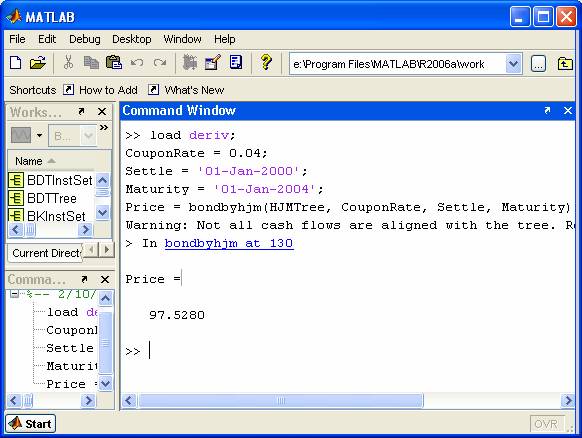The width and height of the screenshot is (582, 438).
Task: Click Command Window scroll right arrow
Action: coord(568,401)
